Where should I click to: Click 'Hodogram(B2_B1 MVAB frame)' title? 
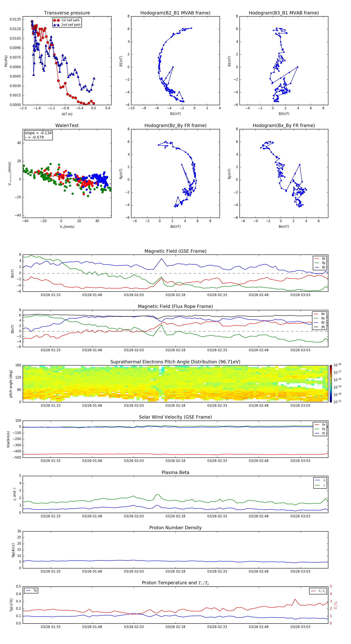(x=175, y=13)
